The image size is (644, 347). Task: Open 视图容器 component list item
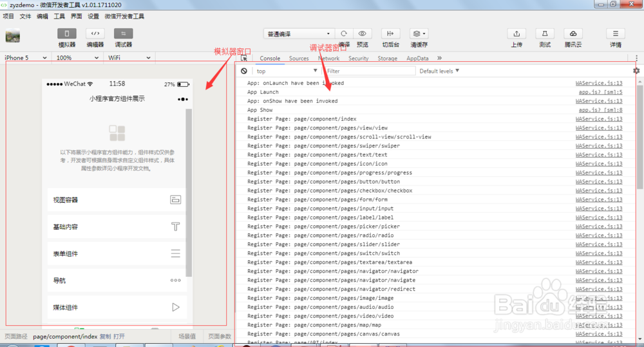(117, 200)
